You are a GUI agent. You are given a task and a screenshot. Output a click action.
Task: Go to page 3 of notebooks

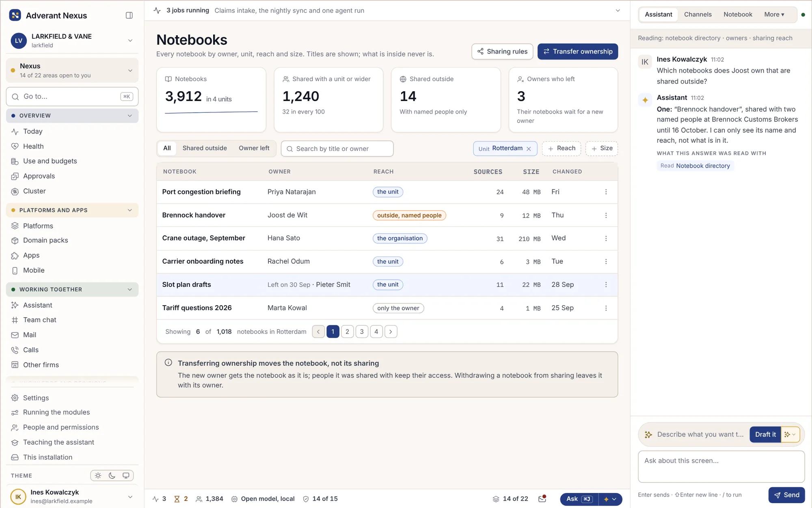point(362,332)
